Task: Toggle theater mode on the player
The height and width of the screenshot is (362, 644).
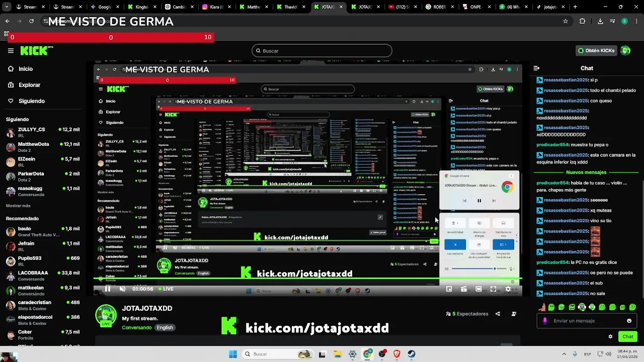Action: click(478, 289)
